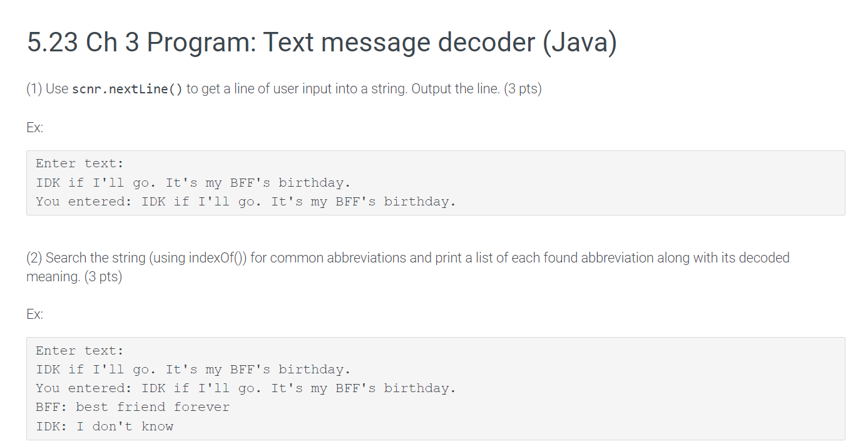Screen dimensions: 868x446
Task: Click "(1) Use" at the start of step one
Action: pyautogui.click(x=48, y=89)
